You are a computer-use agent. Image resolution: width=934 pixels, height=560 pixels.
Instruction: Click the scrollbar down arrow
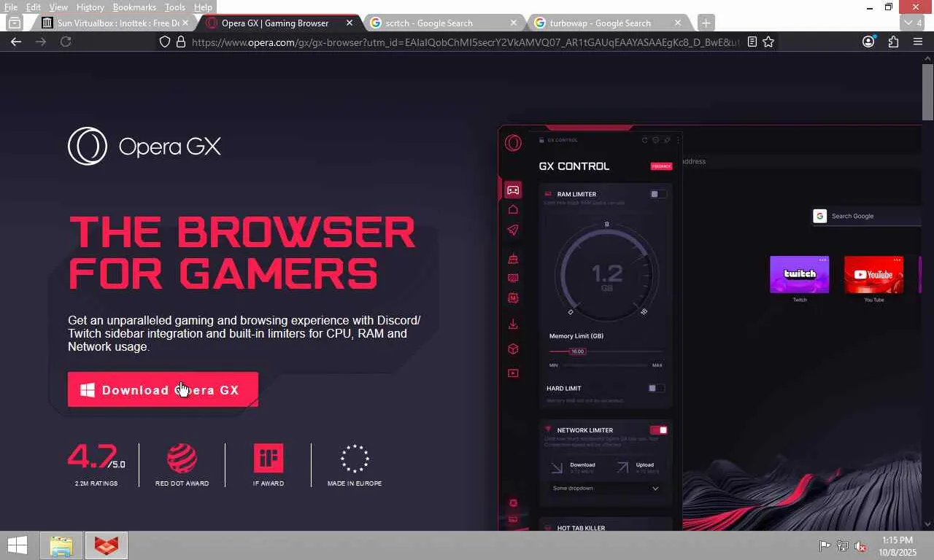(x=927, y=524)
